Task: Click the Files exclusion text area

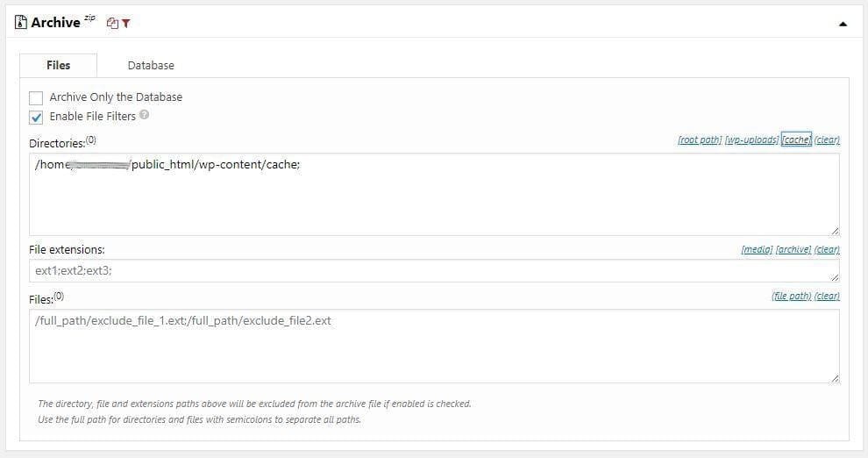Action: 434,346
